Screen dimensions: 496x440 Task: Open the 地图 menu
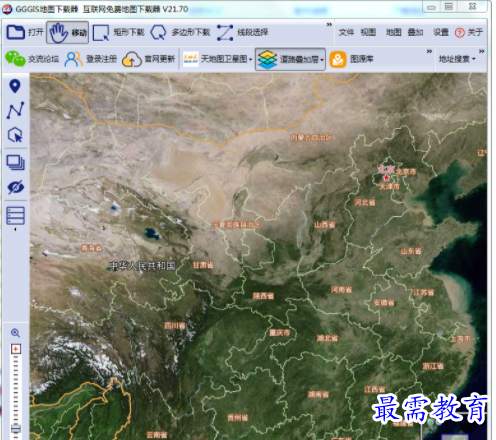(393, 32)
